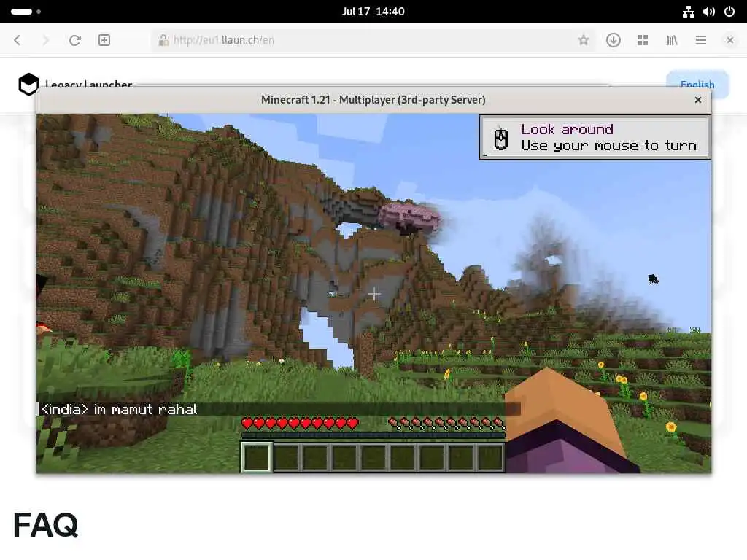This screenshot has height=560, width=747.
Task: Go back with the browser back arrow
Action: click(18, 41)
